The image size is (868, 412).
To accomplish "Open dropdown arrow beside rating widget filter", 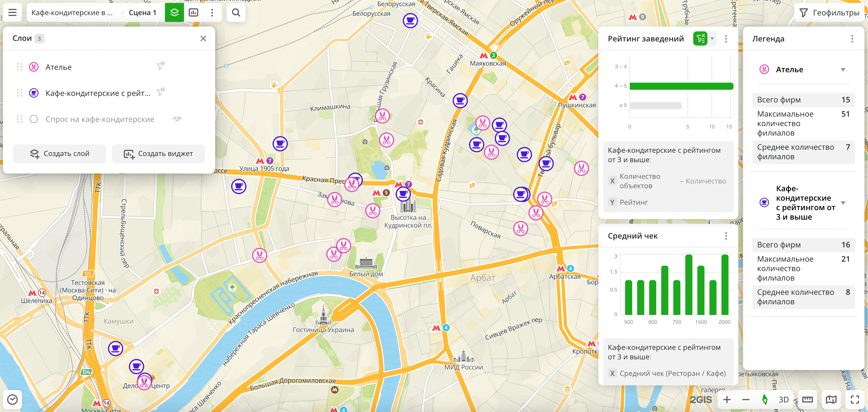I will pyautogui.click(x=712, y=39).
